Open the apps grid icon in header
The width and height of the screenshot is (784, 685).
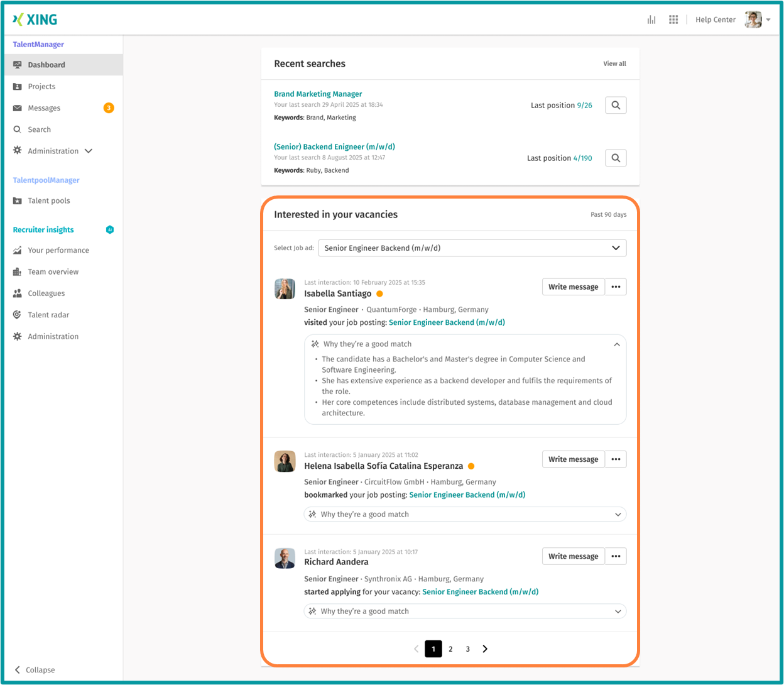click(673, 19)
